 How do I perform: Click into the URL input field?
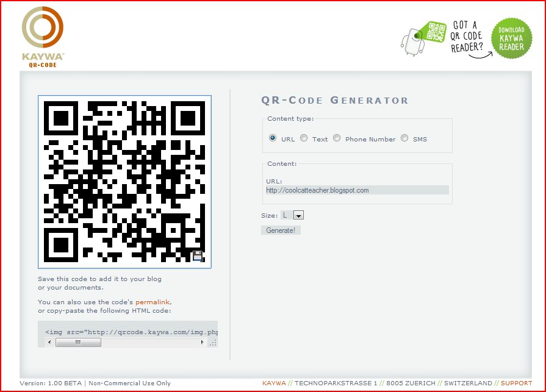357,190
